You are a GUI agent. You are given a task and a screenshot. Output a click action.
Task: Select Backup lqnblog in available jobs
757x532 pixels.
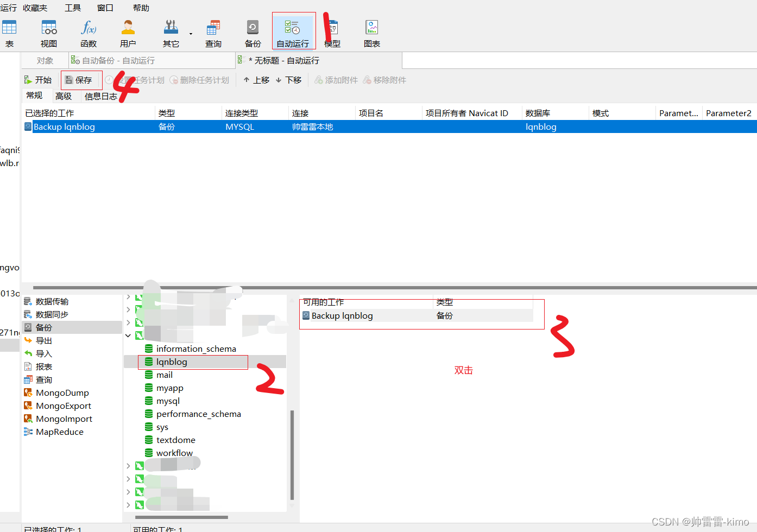[x=417, y=315]
